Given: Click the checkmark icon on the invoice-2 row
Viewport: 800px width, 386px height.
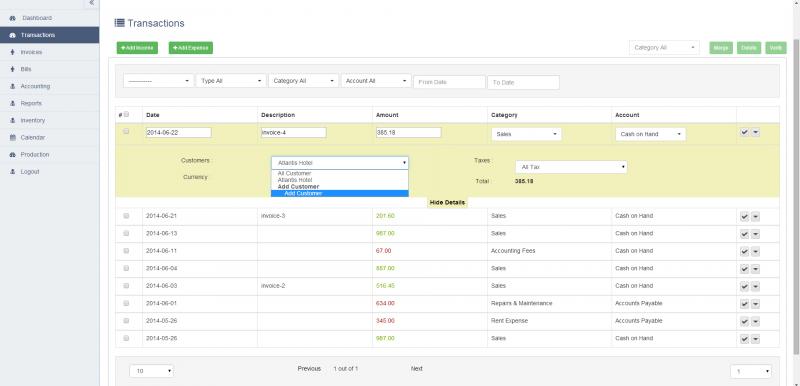Looking at the screenshot, I should [744, 287].
